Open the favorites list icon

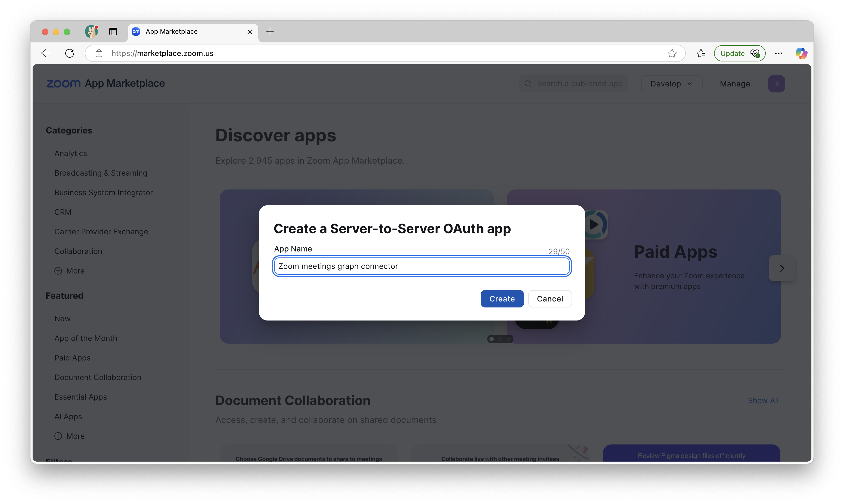click(x=701, y=53)
